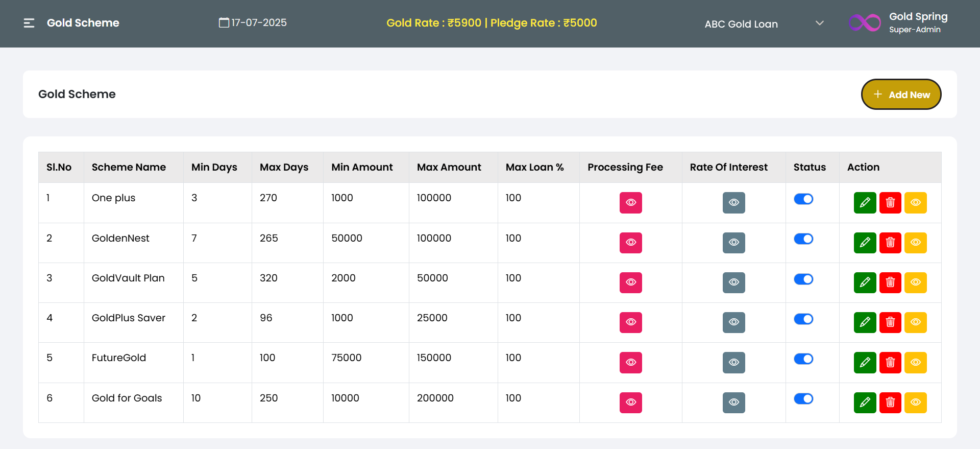Delete the Gold for Goals scheme
This screenshot has height=449, width=980.
891,403
